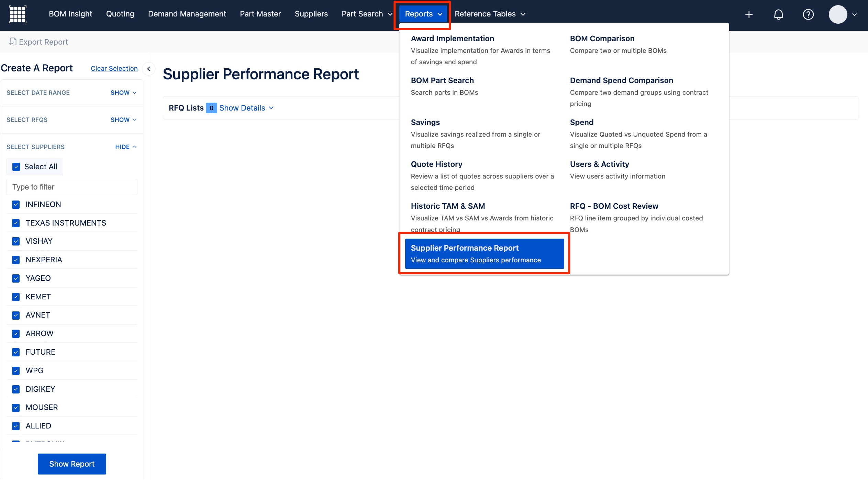Image resolution: width=868 pixels, height=480 pixels.
Task: Expand the Select Date Range section
Action: click(x=123, y=93)
